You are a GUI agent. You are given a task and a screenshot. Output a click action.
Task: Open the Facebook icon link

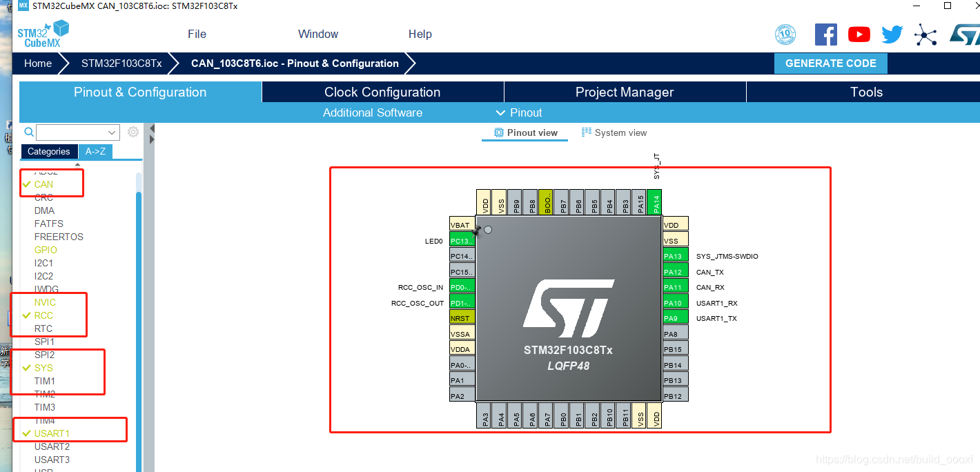[x=825, y=35]
